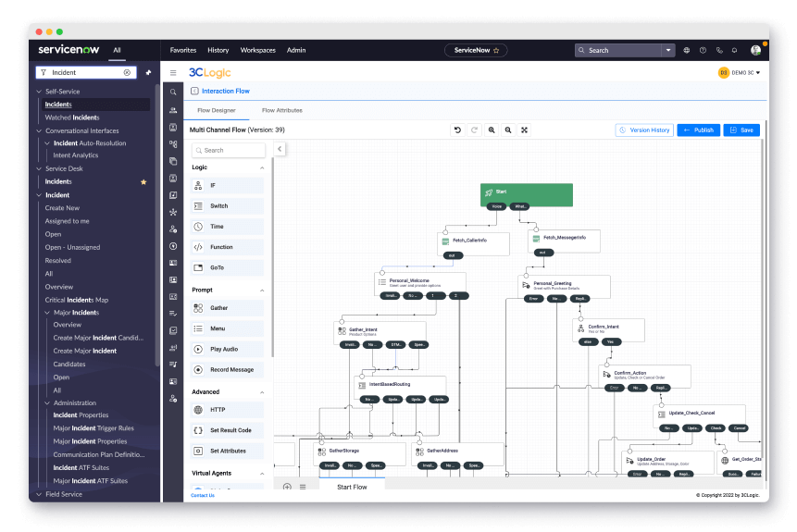The width and height of the screenshot is (797, 532).
Task: Select the Start node on canvas
Action: click(527, 195)
